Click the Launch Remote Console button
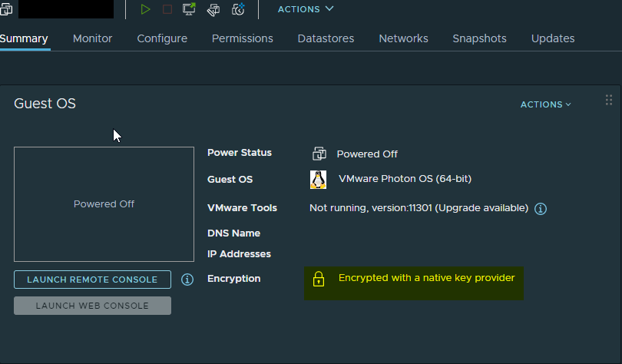This screenshot has height=364, width=622. tap(92, 280)
